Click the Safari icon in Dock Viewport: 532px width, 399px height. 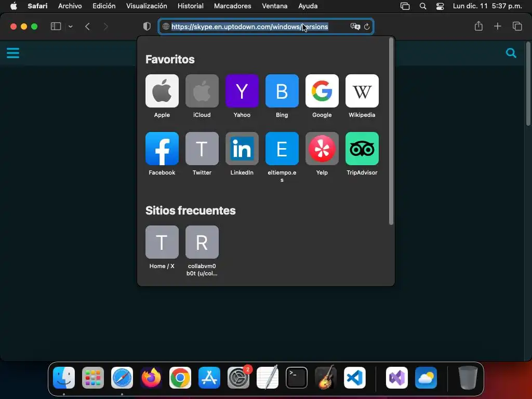click(x=122, y=378)
